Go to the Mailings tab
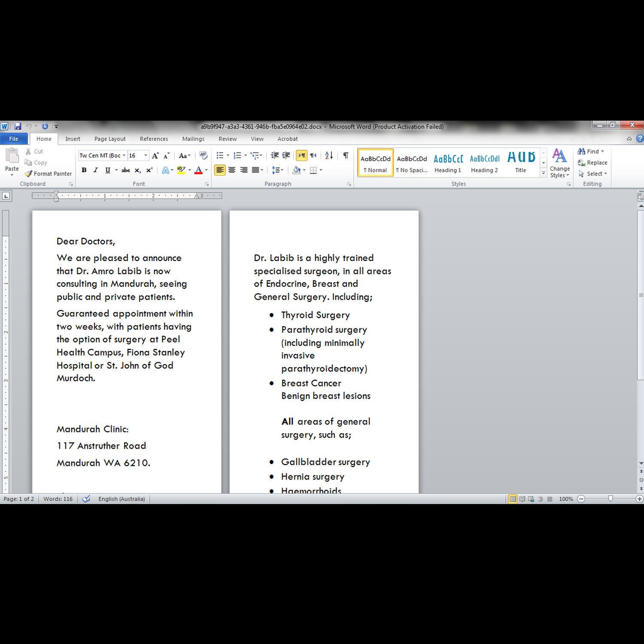The width and height of the screenshot is (644, 644). click(193, 139)
